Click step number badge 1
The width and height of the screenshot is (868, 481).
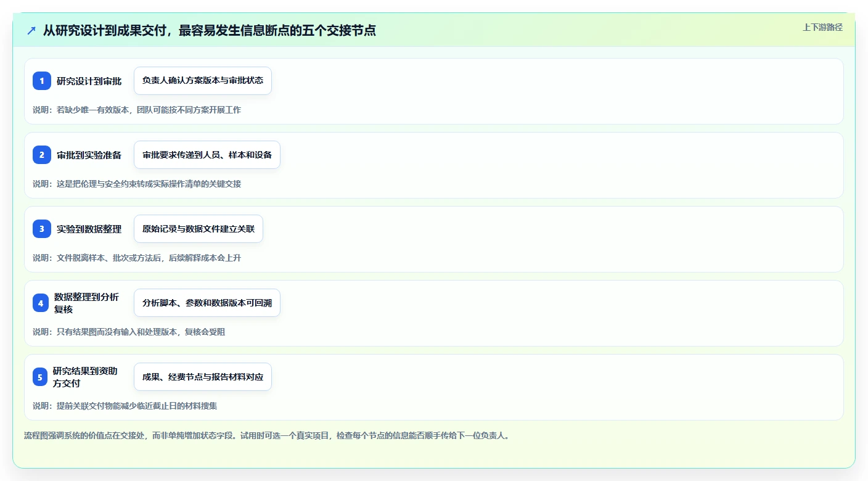(42, 81)
